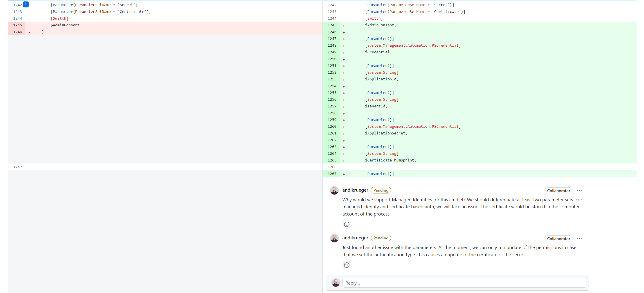Click line number 1261 for $ApplicationSecret
This screenshot has height=293, width=644.
[x=332, y=133]
